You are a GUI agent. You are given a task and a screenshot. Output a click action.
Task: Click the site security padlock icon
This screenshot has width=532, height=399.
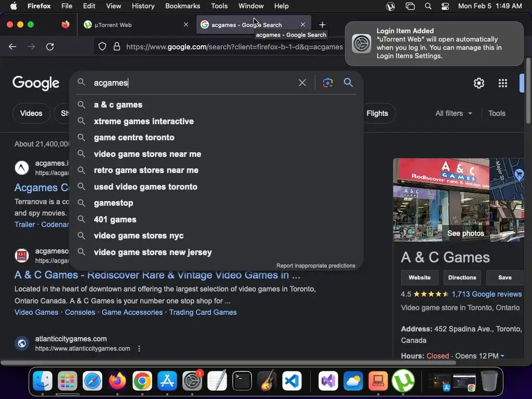coord(117,46)
